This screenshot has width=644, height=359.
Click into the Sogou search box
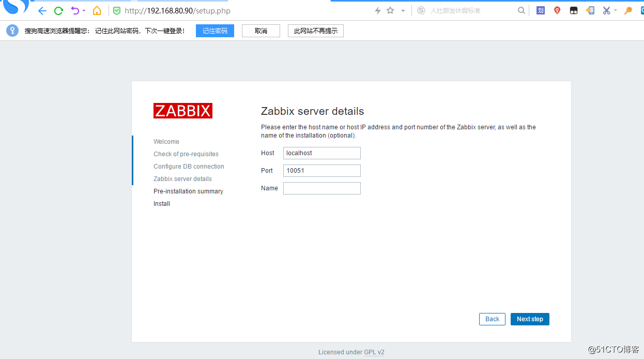tap(470, 10)
